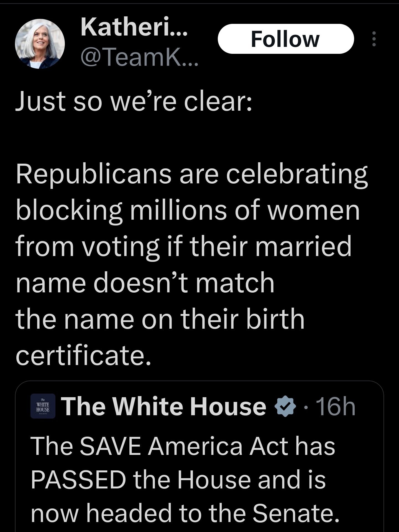Open the Katheri... display name profile link

[x=134, y=28]
